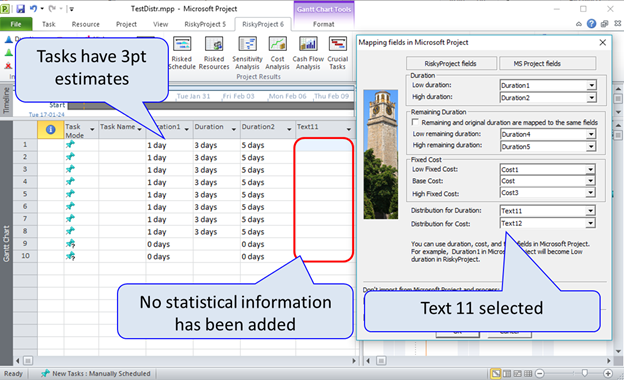Open High remaining duration dropdown
Screen dimensions: 624x380
coord(591,146)
